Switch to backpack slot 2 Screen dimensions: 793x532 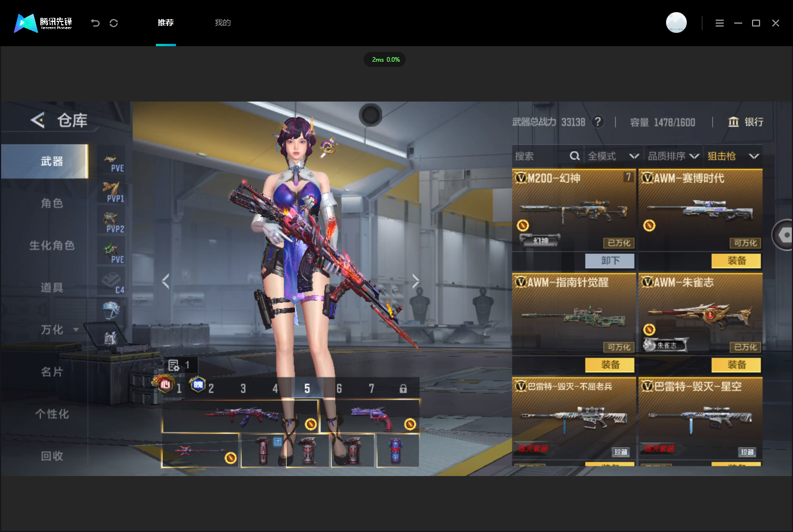211,388
